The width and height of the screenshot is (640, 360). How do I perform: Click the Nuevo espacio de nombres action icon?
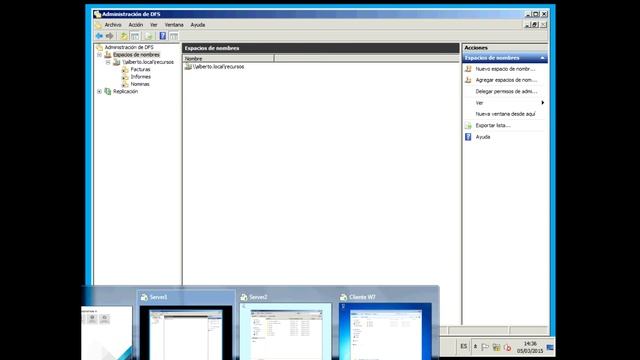click(x=468, y=69)
